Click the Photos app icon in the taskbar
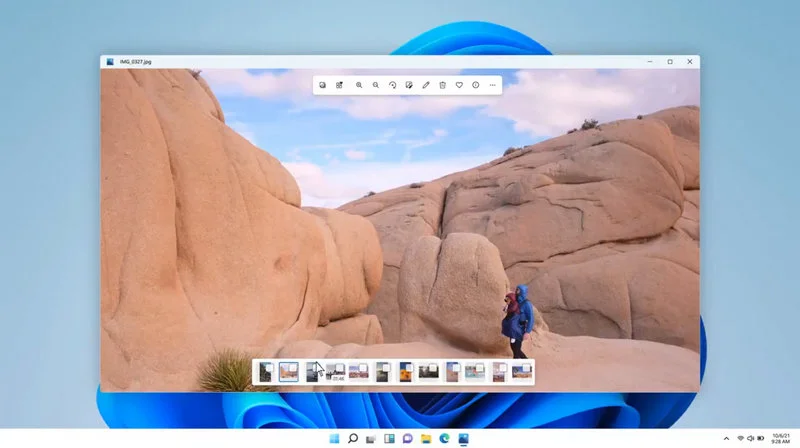 click(463, 439)
